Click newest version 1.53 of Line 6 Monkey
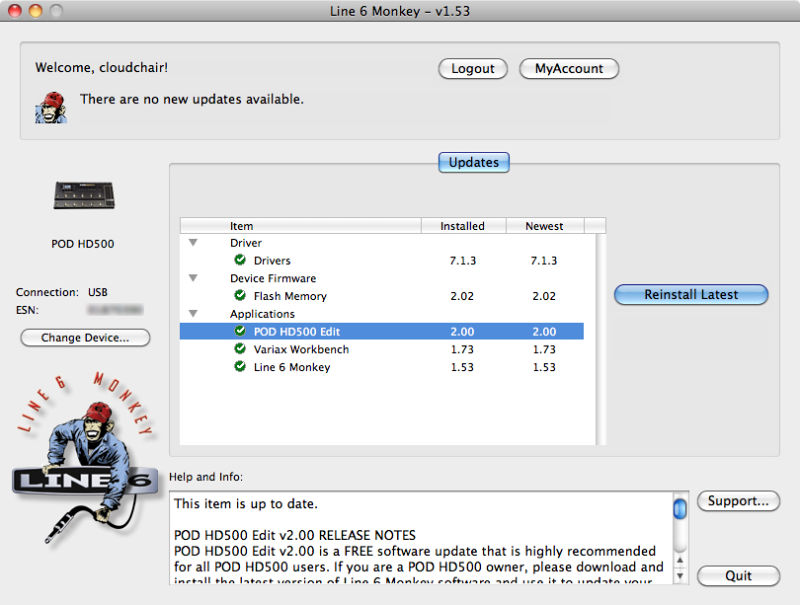The image size is (800, 605). coord(544,367)
